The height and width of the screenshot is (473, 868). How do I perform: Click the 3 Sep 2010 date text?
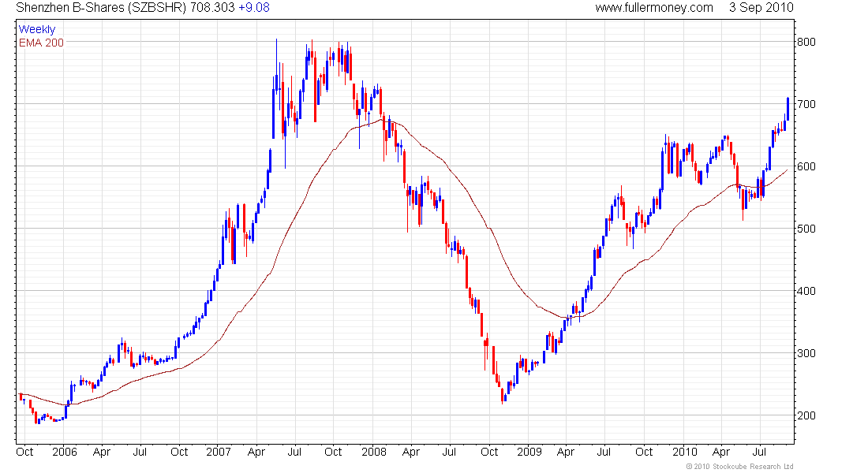pyautogui.click(x=761, y=8)
